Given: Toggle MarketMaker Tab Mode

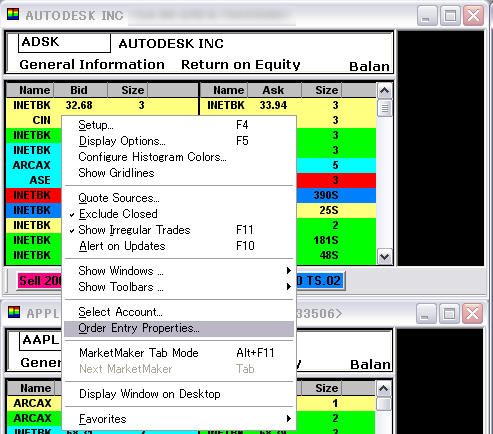Looking at the screenshot, I should (179, 353).
